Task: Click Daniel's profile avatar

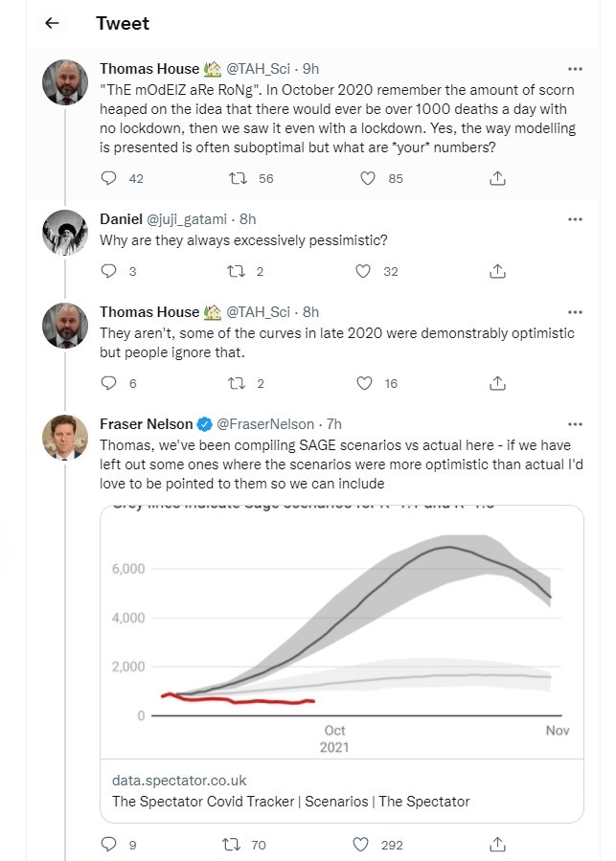Action: [x=66, y=233]
